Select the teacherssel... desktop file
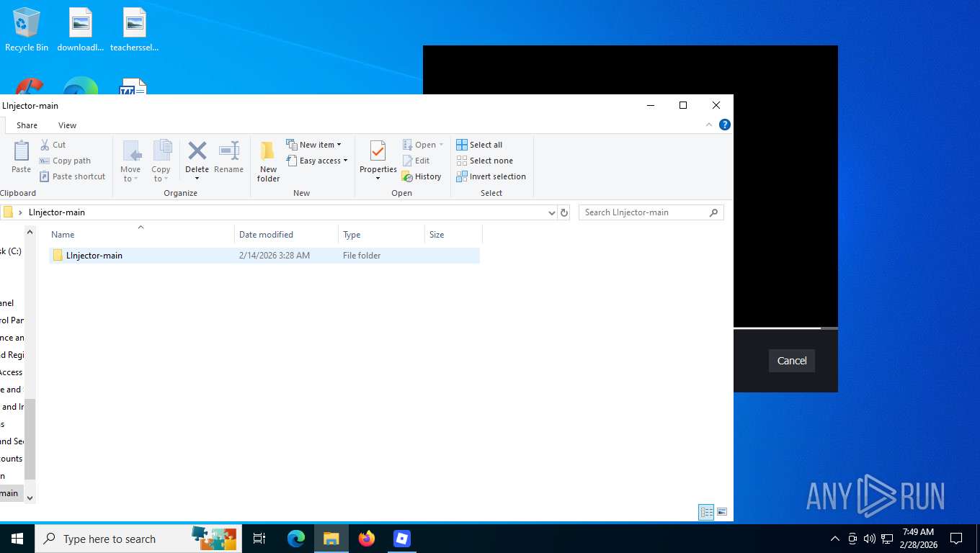 click(135, 30)
